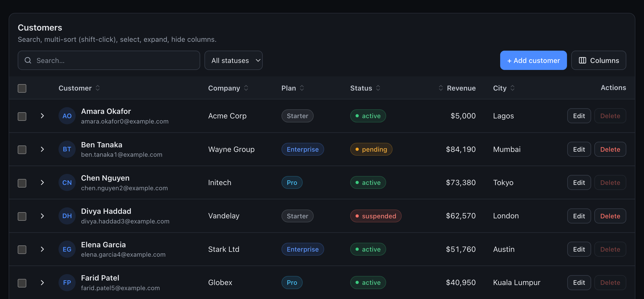This screenshot has width=644, height=299.
Task: Select Amara Okafor's row checkbox
Action: click(22, 117)
